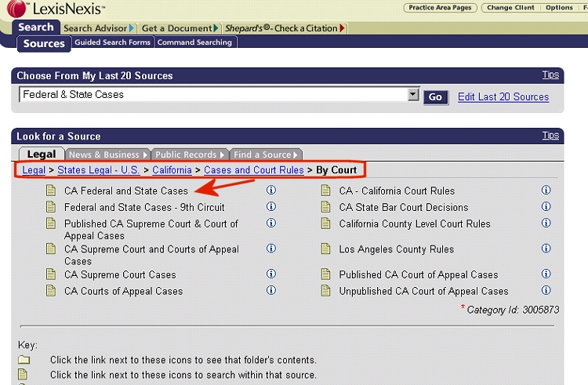Open Federal and State Cases - 9th Circuit source
The width and height of the screenshot is (588, 385).
[x=144, y=207]
